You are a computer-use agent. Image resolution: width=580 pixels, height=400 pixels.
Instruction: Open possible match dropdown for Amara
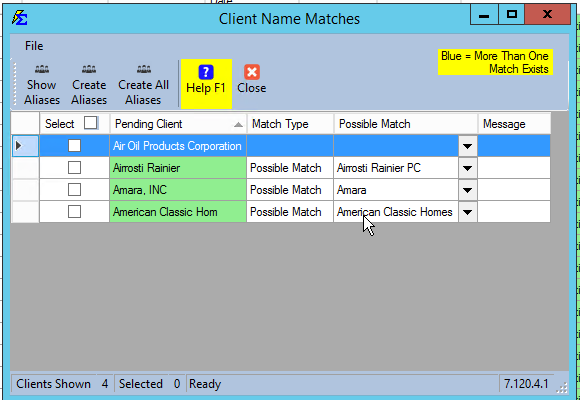point(468,190)
